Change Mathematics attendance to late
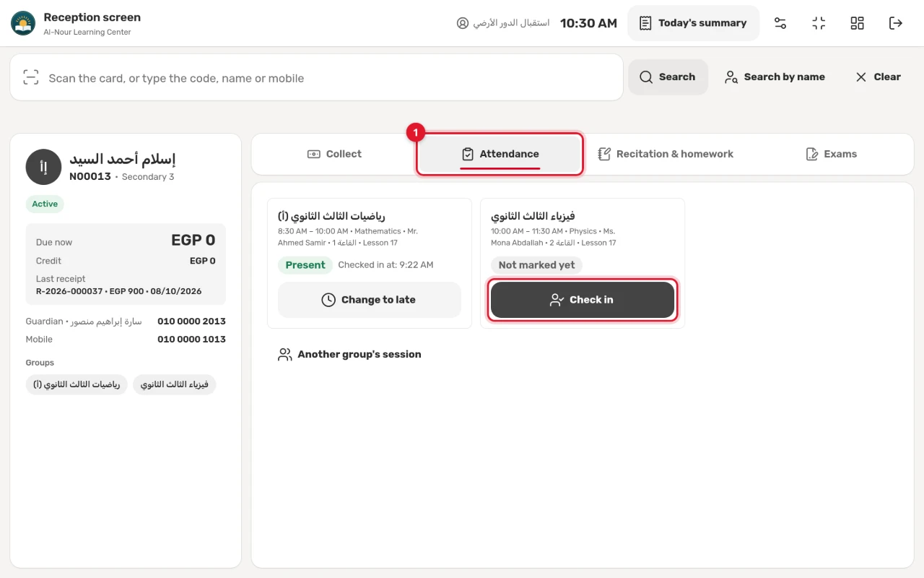 (x=370, y=300)
